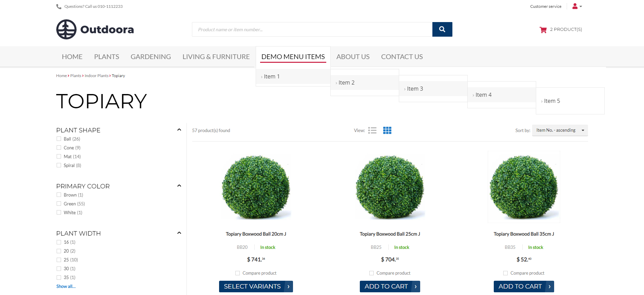Collapse the Plant Width filter section
Viewport: 644px width, 295px height.
coord(179,233)
